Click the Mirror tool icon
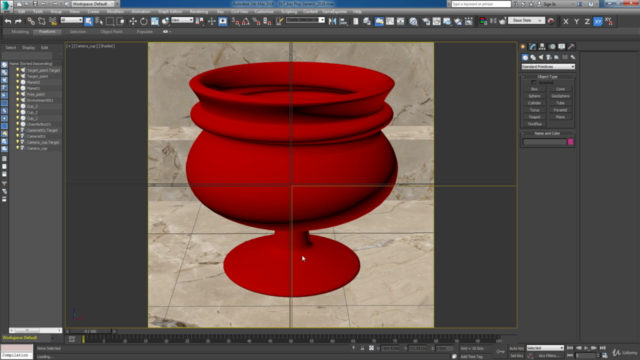Viewport: 640px width, 360px height. (x=332, y=21)
